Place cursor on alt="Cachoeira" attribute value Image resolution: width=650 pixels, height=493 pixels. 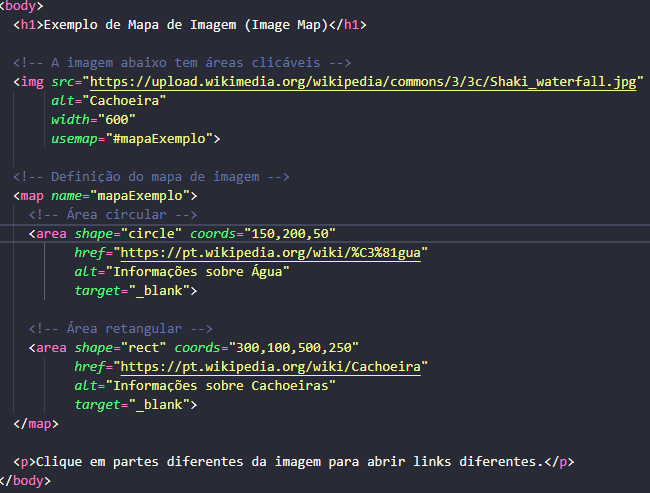124,101
